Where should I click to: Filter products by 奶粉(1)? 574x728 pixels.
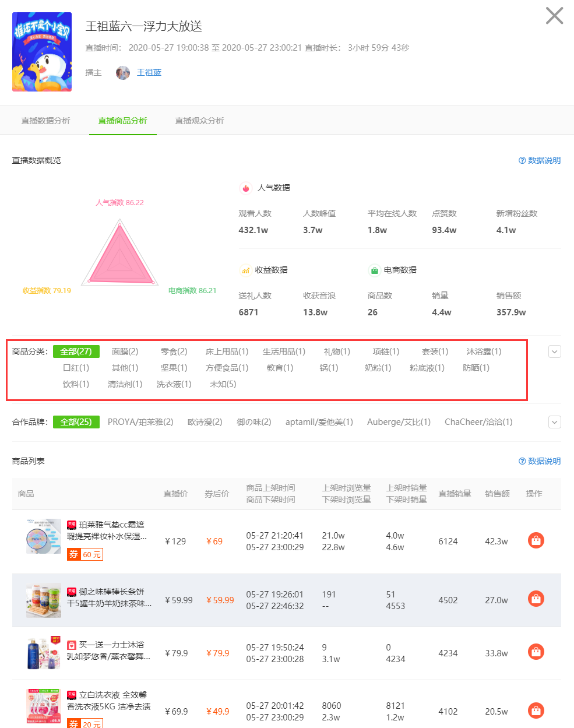(x=378, y=368)
